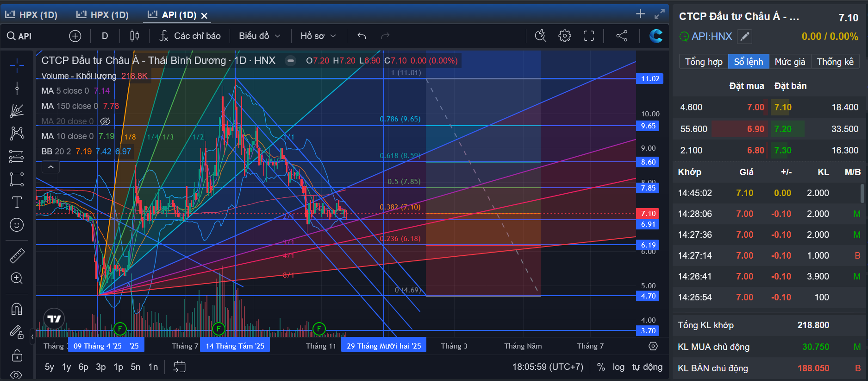Open the 'Hồ sơ' dropdown
868x381 pixels.
point(318,36)
